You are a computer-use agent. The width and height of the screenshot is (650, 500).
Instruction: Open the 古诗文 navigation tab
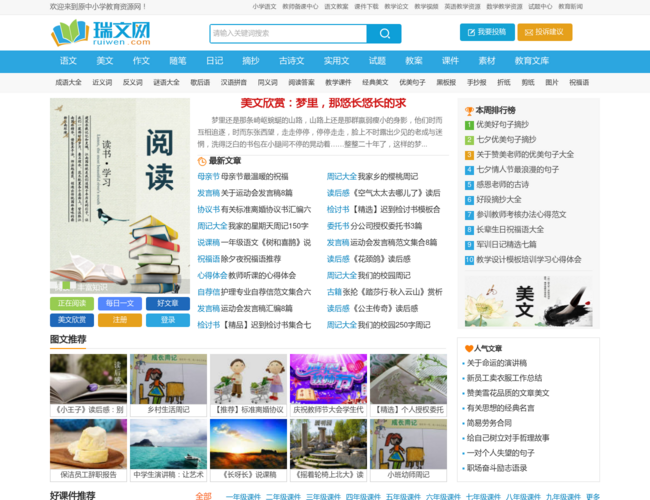click(292, 61)
